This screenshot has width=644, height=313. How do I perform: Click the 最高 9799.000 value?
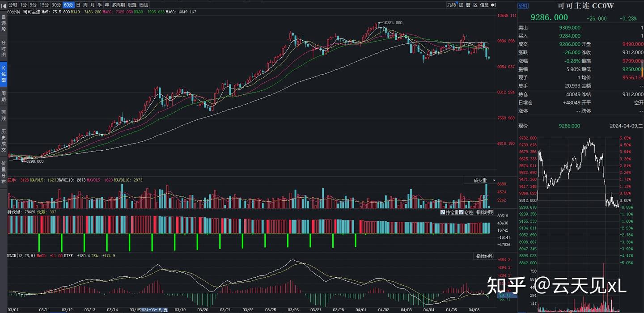click(x=632, y=61)
